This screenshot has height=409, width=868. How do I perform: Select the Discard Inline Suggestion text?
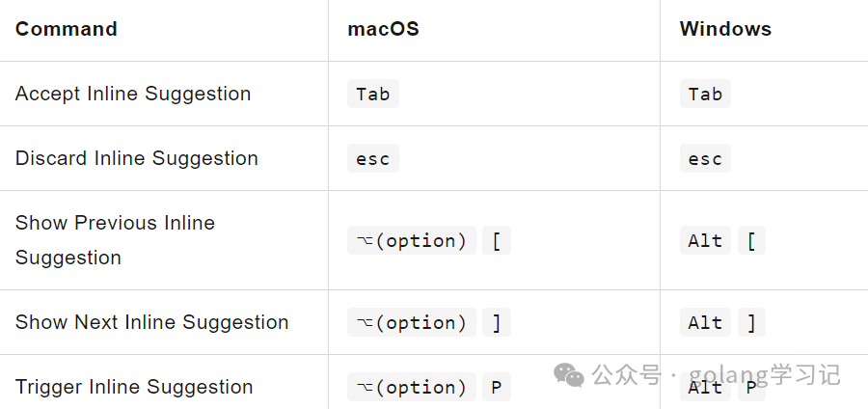pyautogui.click(x=137, y=158)
